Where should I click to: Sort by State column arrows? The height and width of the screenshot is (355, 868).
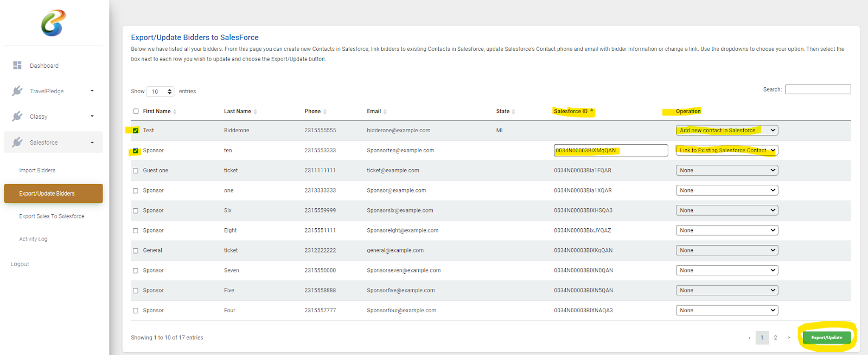(513, 112)
